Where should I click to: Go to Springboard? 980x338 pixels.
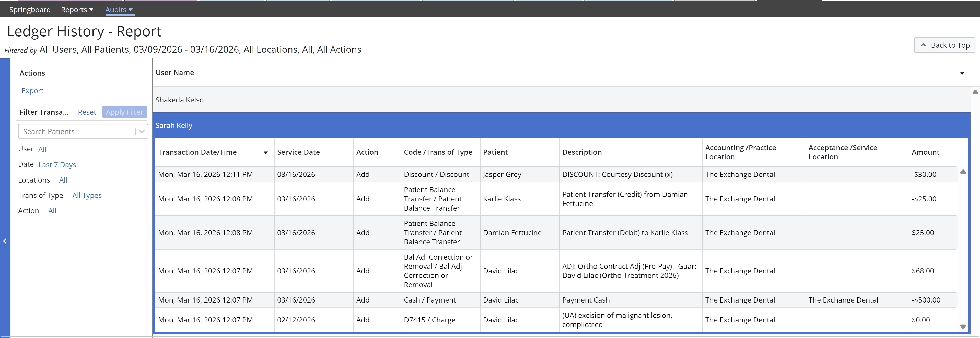[30, 10]
